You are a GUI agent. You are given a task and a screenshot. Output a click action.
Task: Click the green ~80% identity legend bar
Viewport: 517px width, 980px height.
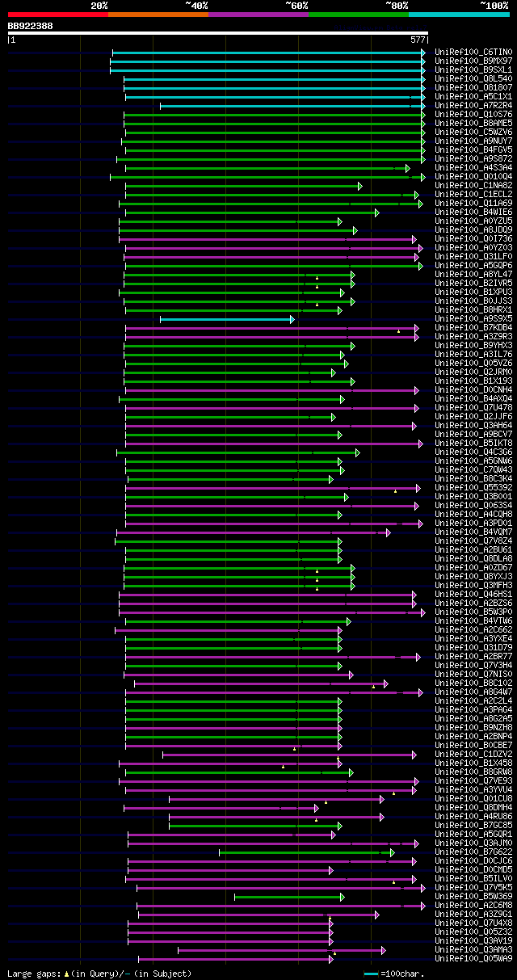tap(358, 14)
